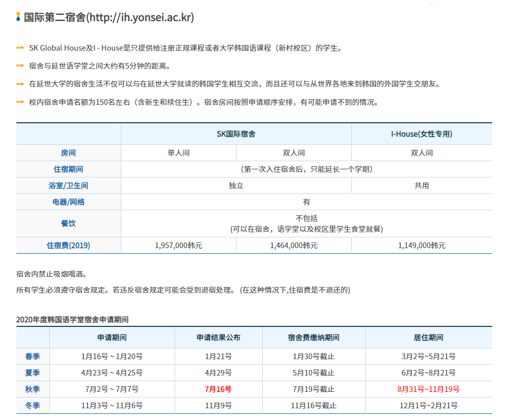Click the red 7月16号 result date
507x420 pixels.
(218, 389)
